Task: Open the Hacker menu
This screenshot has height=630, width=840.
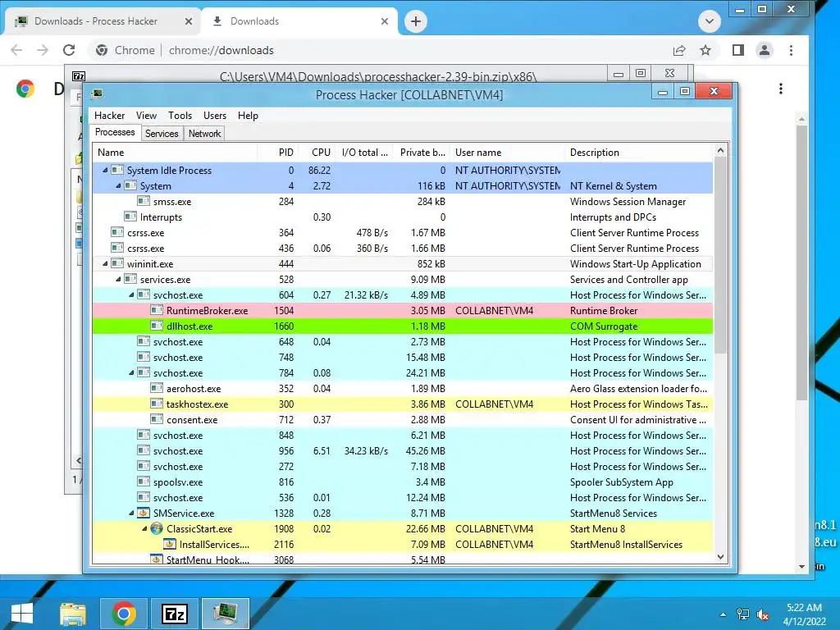Action: click(109, 116)
